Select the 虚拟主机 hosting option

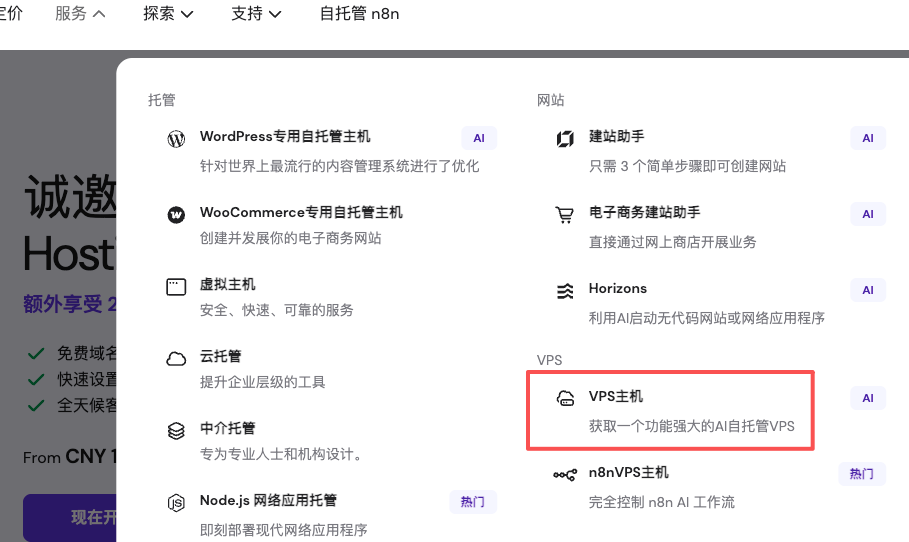[227, 284]
